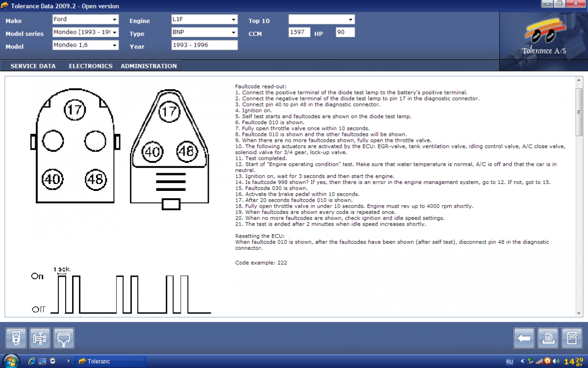Select the Toleranc taskbar button
The image size is (588, 368).
tap(110, 362)
